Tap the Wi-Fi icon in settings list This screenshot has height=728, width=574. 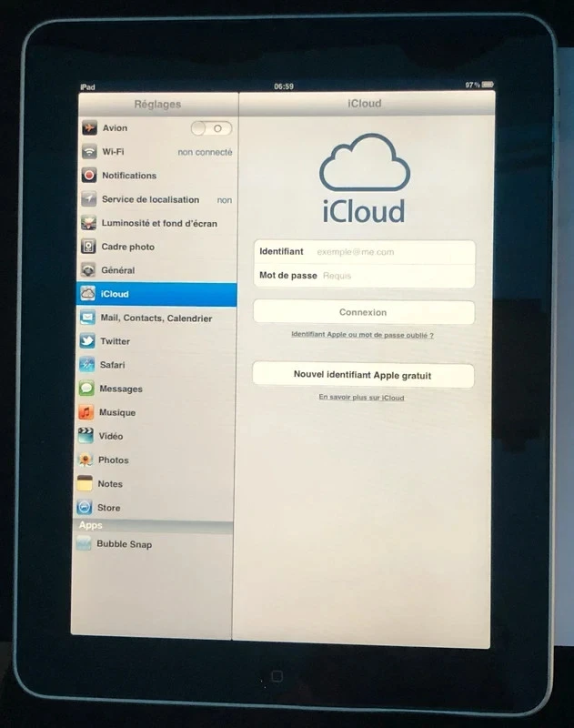[89, 151]
